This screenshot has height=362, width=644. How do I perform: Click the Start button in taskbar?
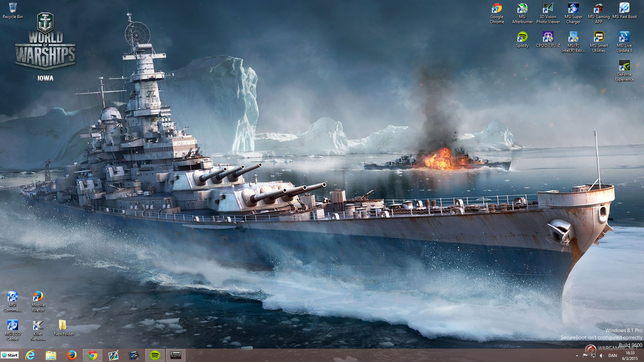tap(10, 355)
